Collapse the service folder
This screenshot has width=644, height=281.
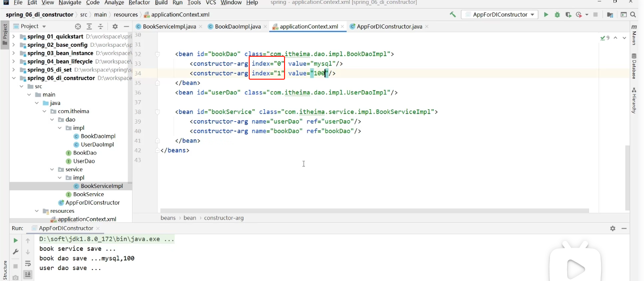point(52,169)
